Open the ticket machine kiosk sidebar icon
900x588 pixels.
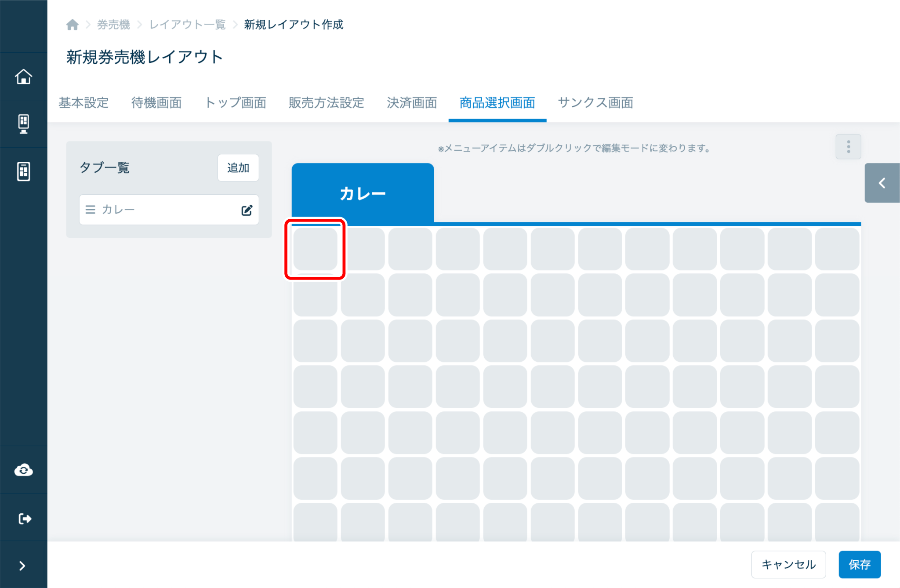(23, 124)
